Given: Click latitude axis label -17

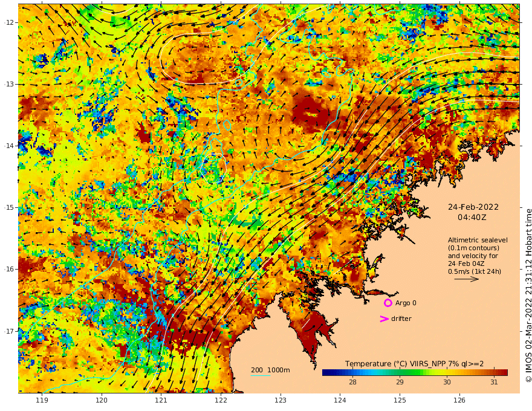Looking at the screenshot, I should [x=9, y=331].
